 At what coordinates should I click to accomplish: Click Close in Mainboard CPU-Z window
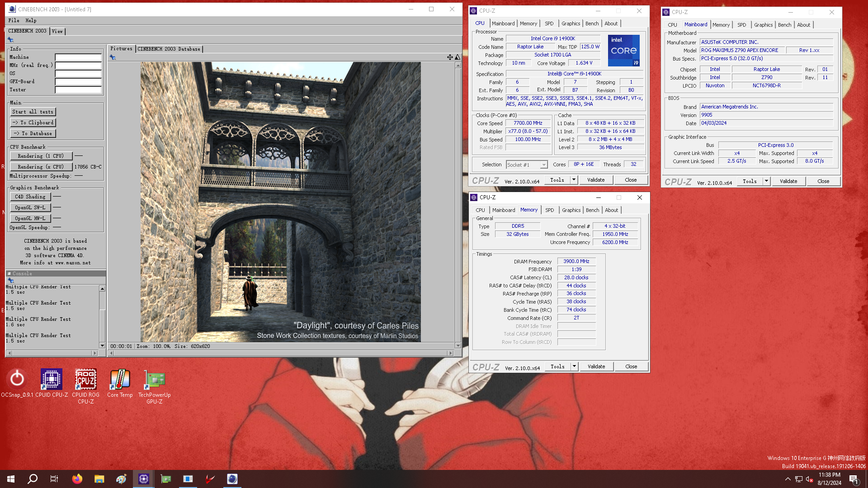823,181
